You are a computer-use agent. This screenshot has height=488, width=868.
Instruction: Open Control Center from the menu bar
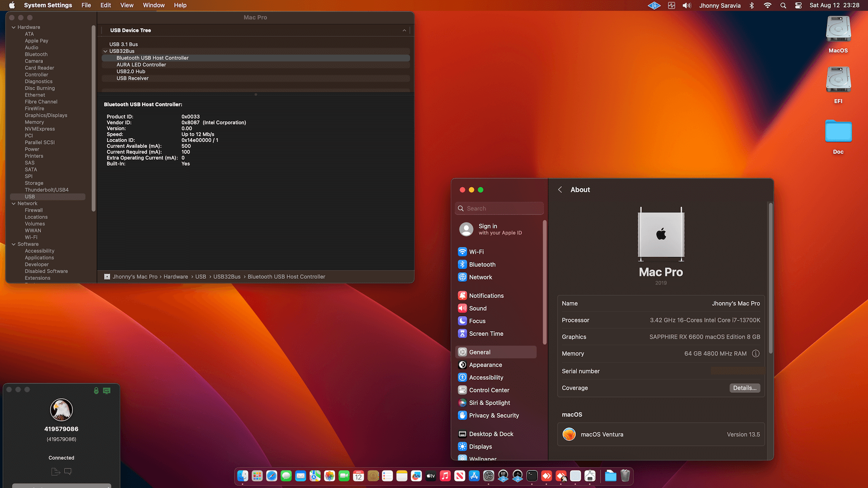798,5
